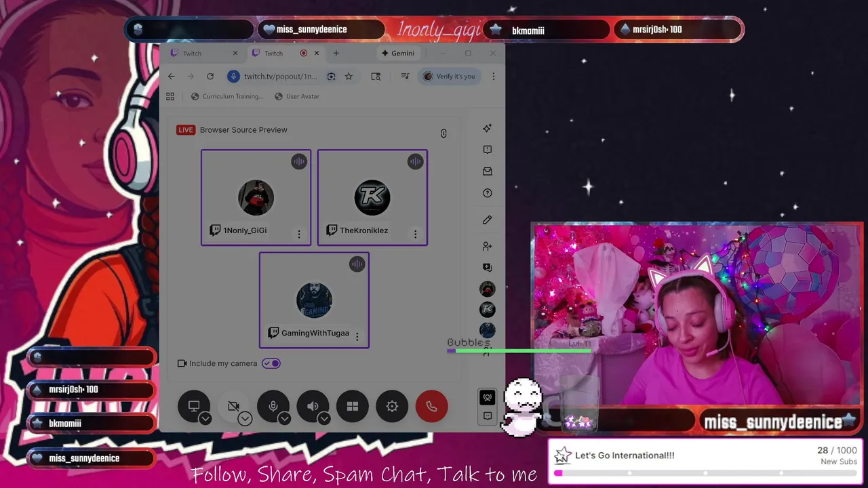This screenshot has height=488, width=868.
Task: Copy the browser source link icon
Action: point(443,134)
